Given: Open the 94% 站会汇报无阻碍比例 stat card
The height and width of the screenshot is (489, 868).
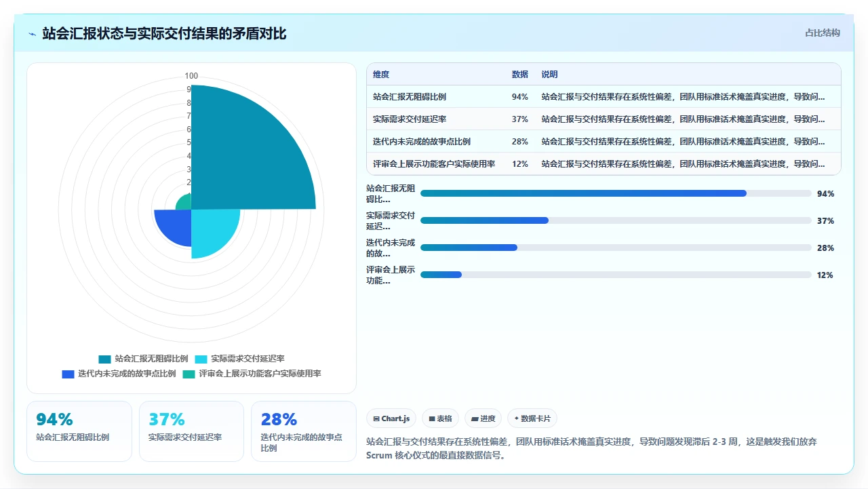Looking at the screenshot, I should (x=79, y=431).
